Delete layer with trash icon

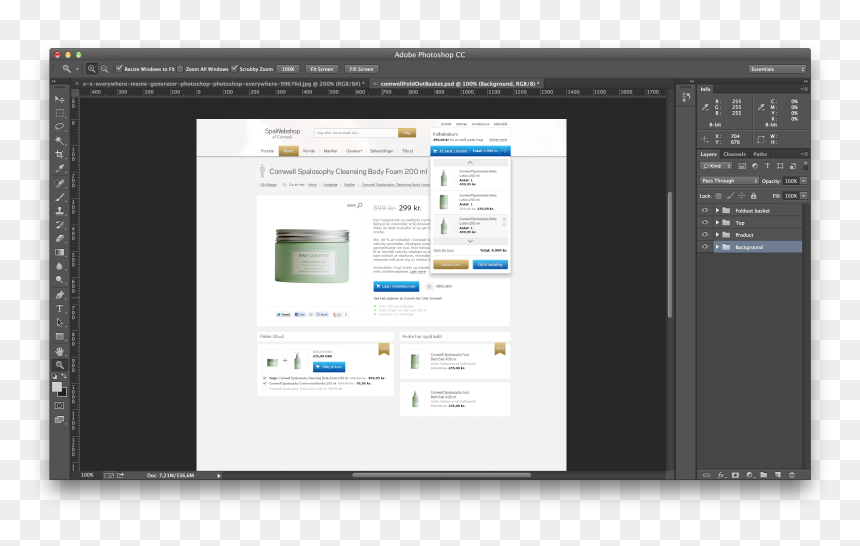click(x=791, y=475)
